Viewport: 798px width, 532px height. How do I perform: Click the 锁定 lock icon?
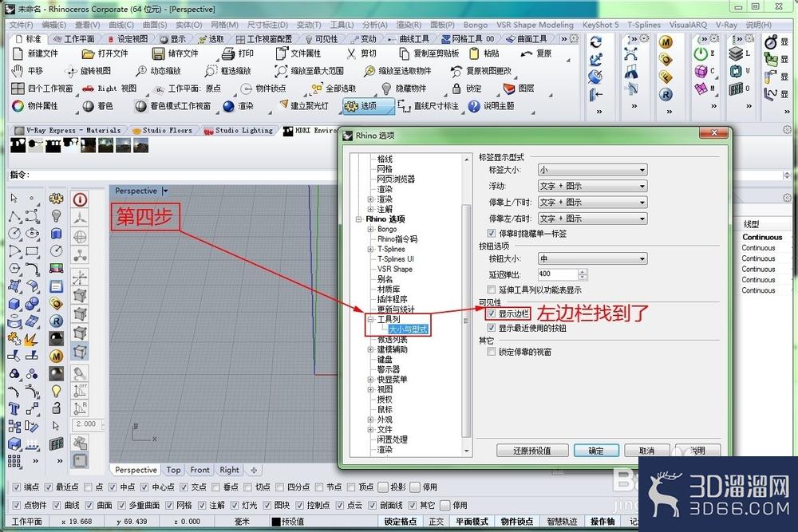(x=456, y=89)
